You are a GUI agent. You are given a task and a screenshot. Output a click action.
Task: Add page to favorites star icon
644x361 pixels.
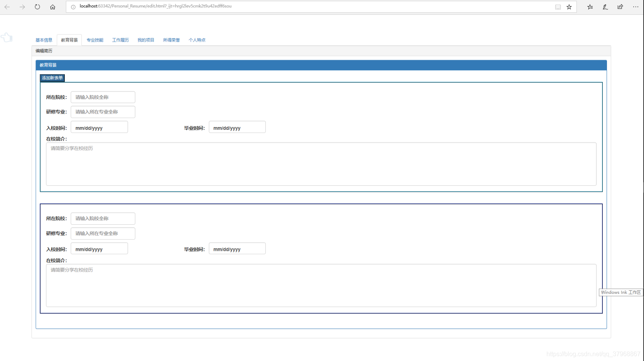(x=569, y=7)
